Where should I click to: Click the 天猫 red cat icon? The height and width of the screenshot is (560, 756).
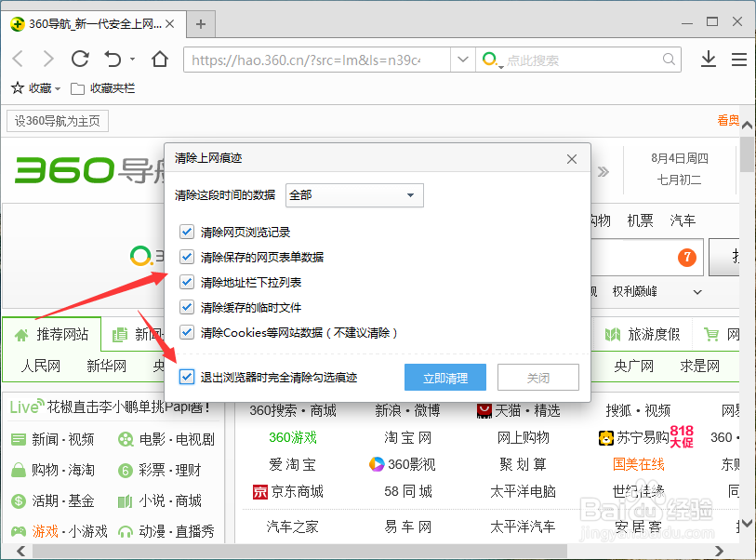coord(484,411)
